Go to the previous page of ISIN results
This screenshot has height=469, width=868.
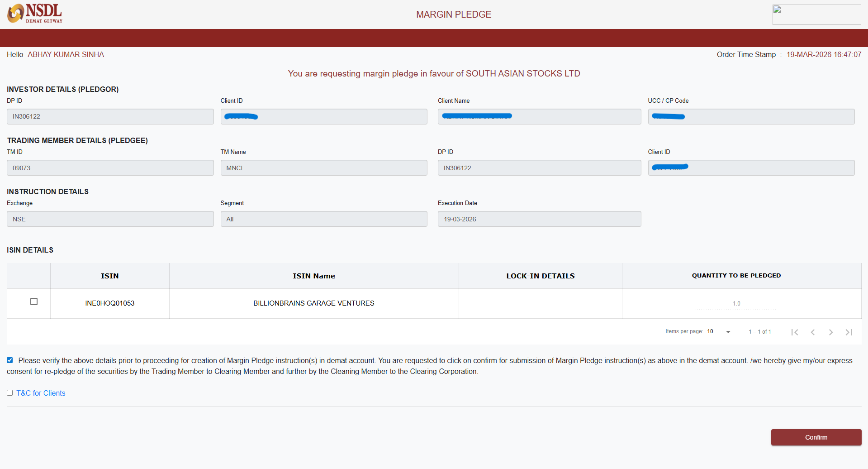(813, 332)
